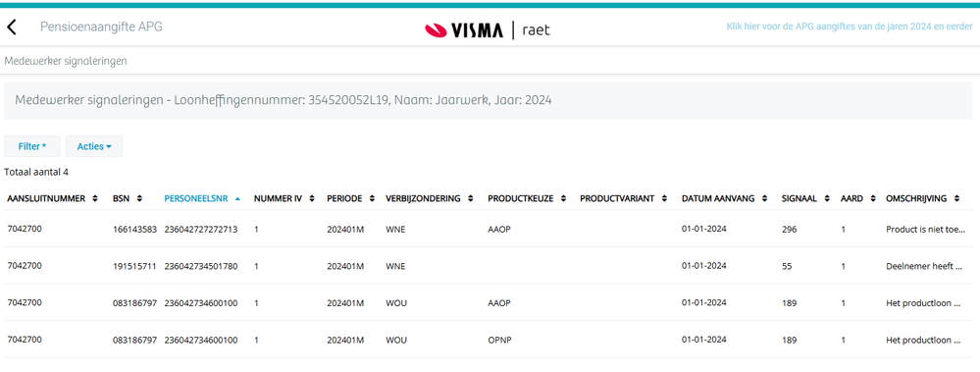980x372 pixels.
Task: Click personeelsnr 236042727272713
Action: (201, 230)
